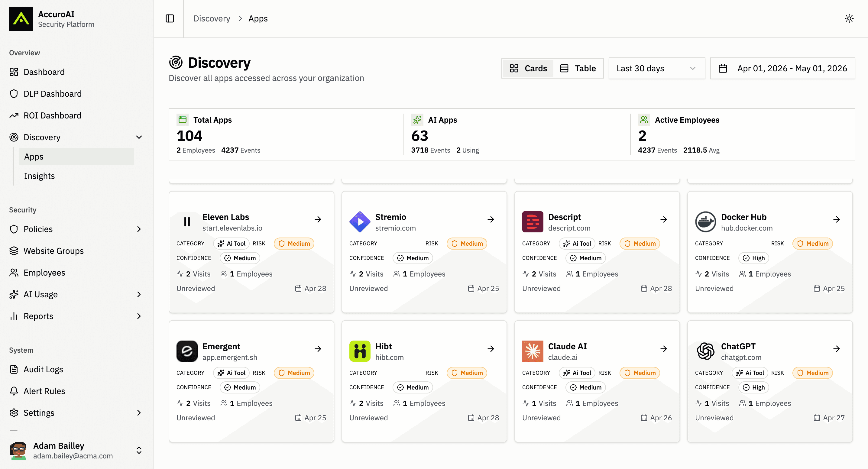Open the Docker Hub whale icon
Screen dimensions: 868x469
pos(706,222)
